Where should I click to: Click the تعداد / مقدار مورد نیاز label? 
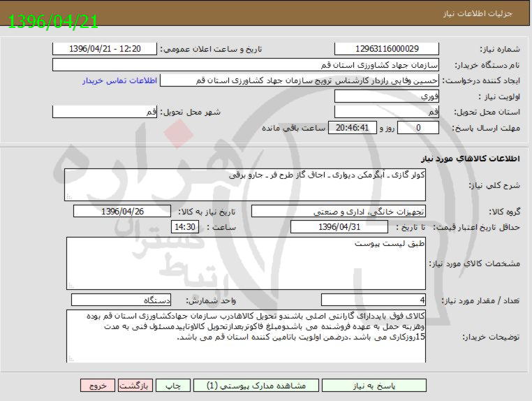coord(480,300)
